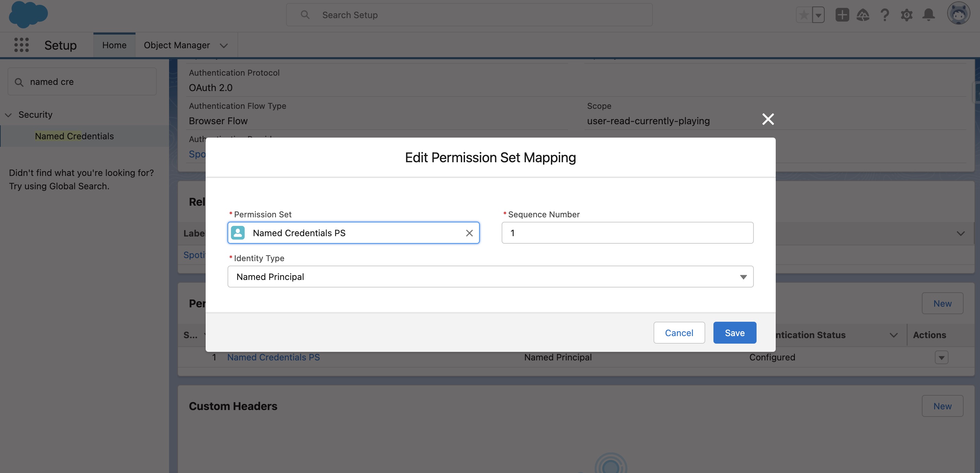The image size is (980, 473).
Task: Click the OAuth 2.0 protocol value
Action: click(x=210, y=88)
